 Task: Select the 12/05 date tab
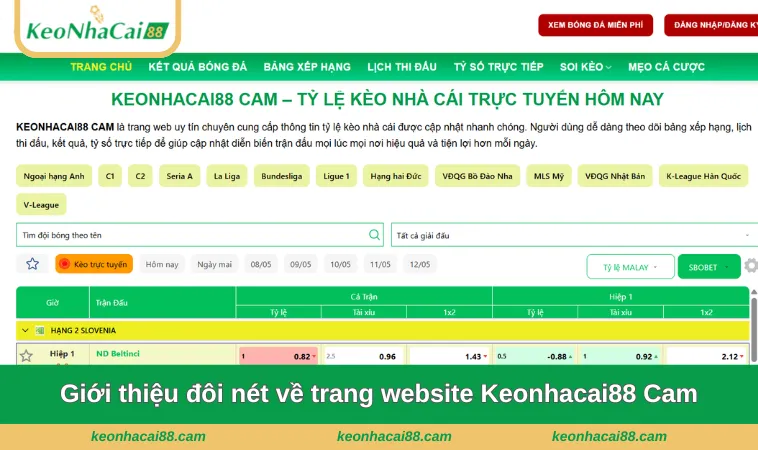(420, 264)
